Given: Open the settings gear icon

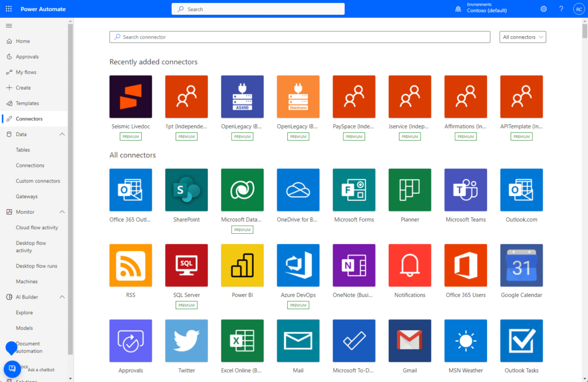Looking at the screenshot, I should coord(543,9).
